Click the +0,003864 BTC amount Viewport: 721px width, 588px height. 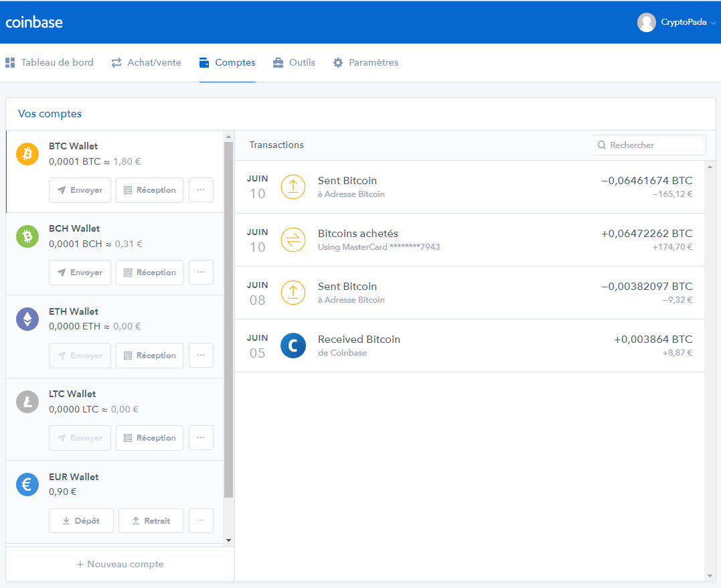point(653,340)
